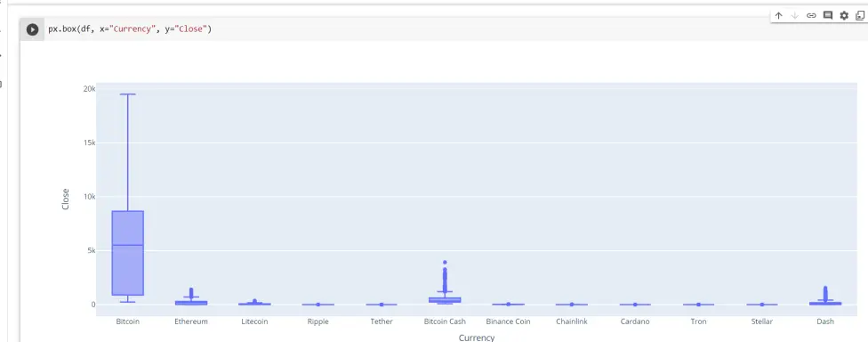Click inside the px.box code line
868x342 pixels.
[x=130, y=29]
